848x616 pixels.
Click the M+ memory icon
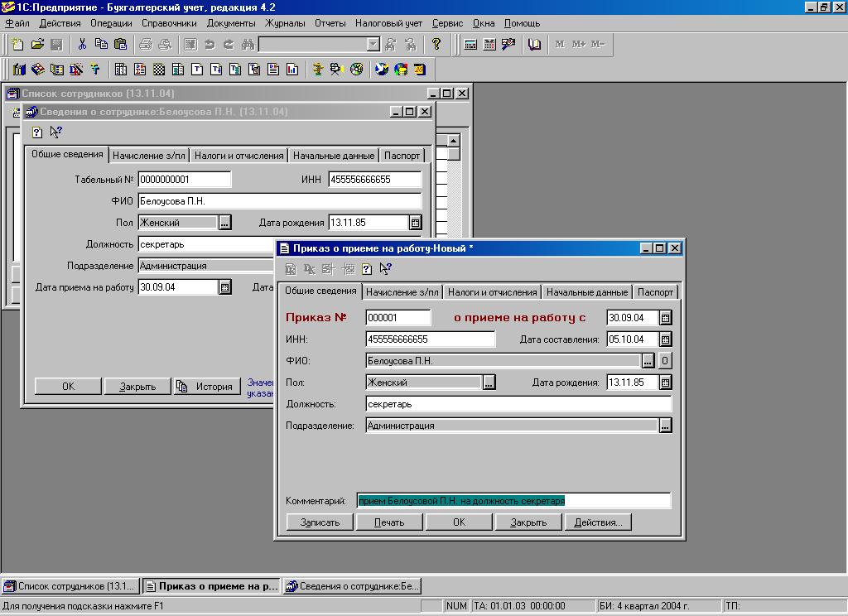click(x=579, y=45)
